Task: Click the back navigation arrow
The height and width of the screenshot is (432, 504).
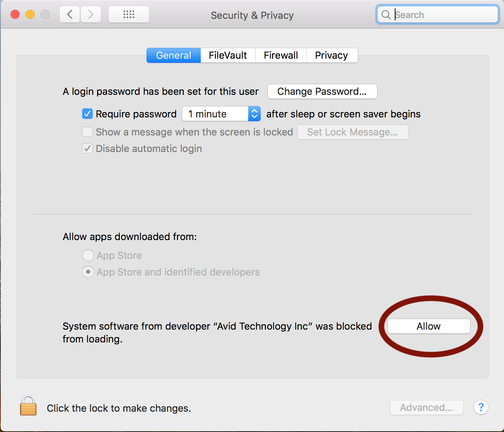Action: [x=70, y=15]
